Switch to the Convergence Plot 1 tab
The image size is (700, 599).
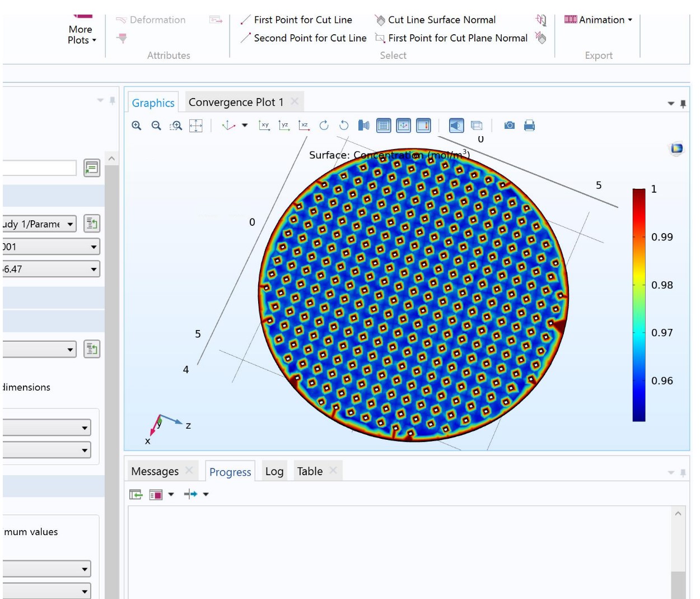click(236, 102)
